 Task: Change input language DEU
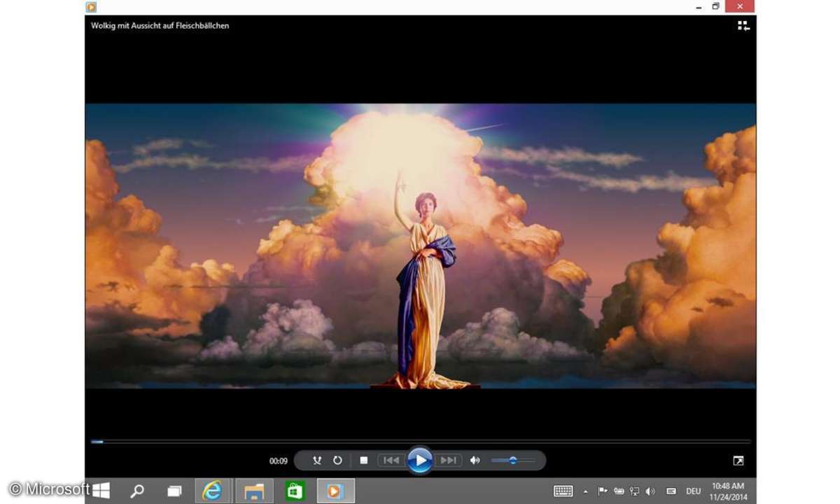click(x=693, y=491)
